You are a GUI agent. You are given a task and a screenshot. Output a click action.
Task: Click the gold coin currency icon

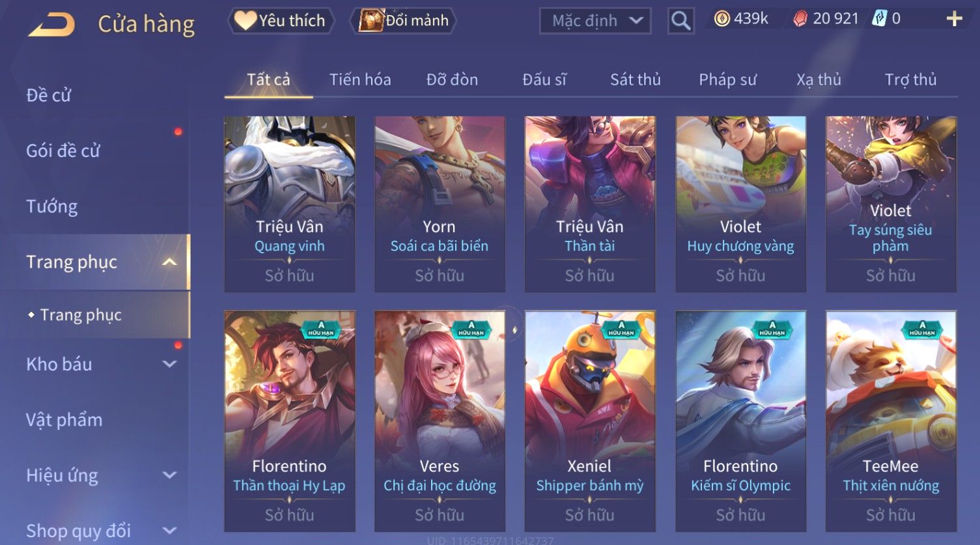[721, 19]
